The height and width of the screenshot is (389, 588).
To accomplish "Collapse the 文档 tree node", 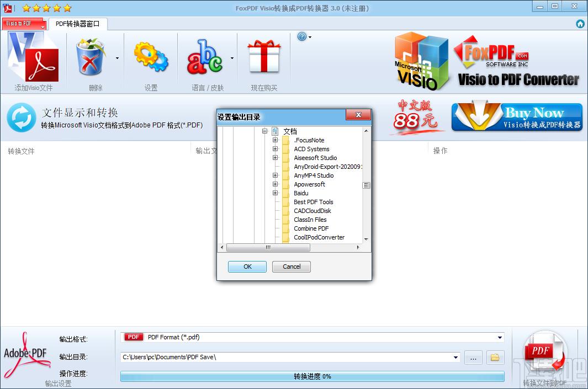I will point(265,131).
